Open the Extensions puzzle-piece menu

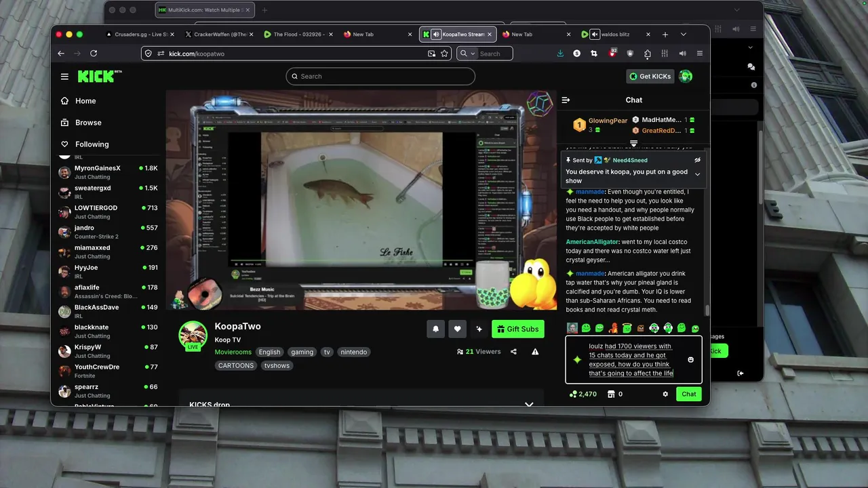[x=648, y=54]
